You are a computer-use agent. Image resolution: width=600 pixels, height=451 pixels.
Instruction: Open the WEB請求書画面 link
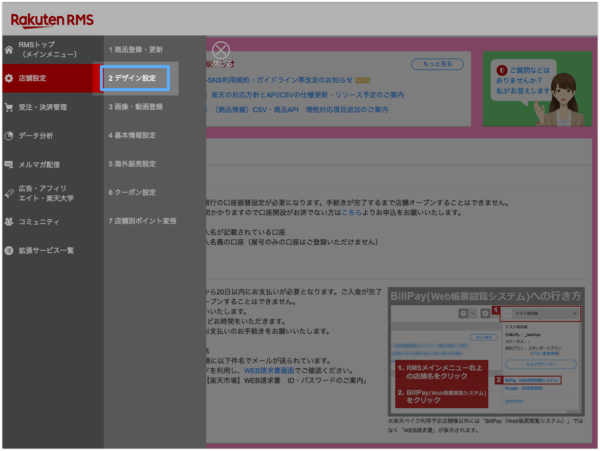point(269,371)
